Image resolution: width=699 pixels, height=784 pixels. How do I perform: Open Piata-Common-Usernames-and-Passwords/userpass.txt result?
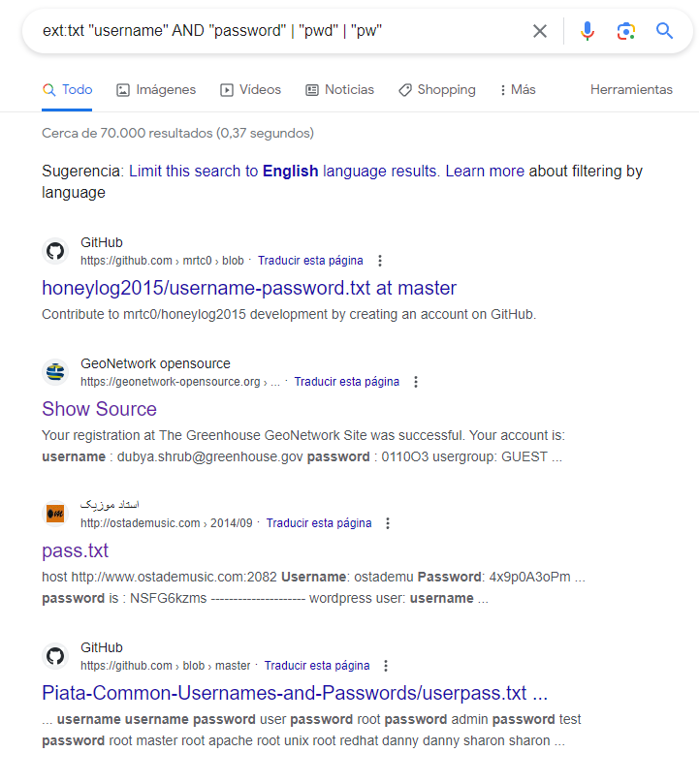tap(295, 693)
